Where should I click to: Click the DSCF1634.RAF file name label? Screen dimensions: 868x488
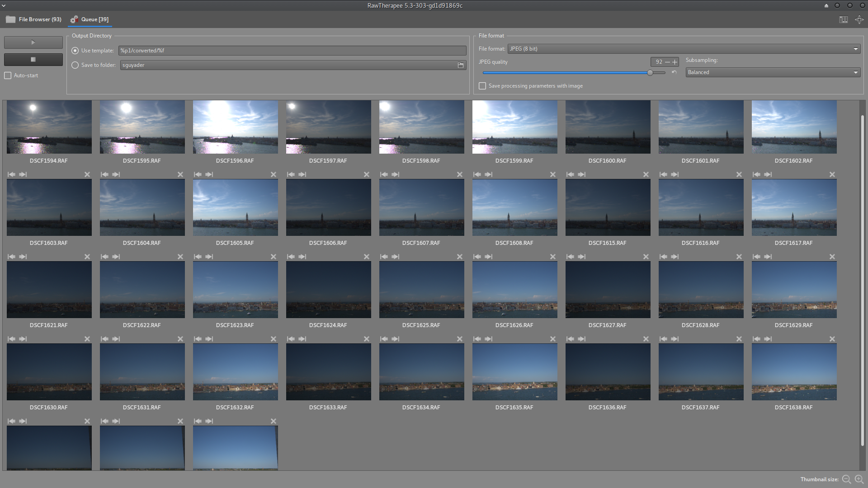point(421,408)
